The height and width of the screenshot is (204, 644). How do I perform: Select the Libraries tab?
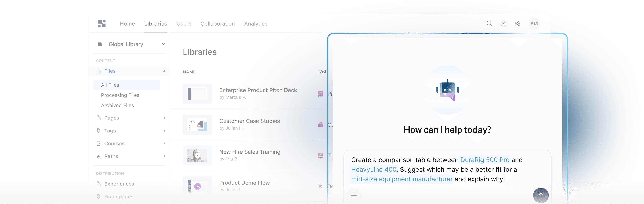pos(155,24)
